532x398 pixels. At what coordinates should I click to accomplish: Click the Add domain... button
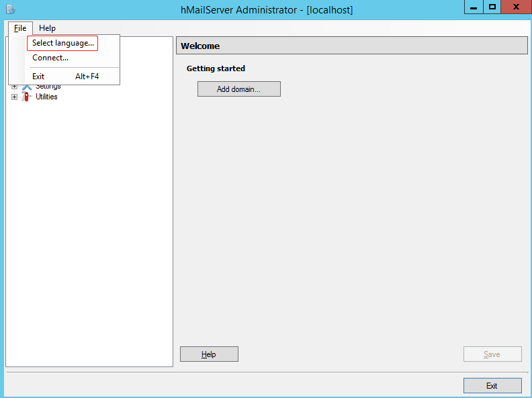pyautogui.click(x=239, y=89)
